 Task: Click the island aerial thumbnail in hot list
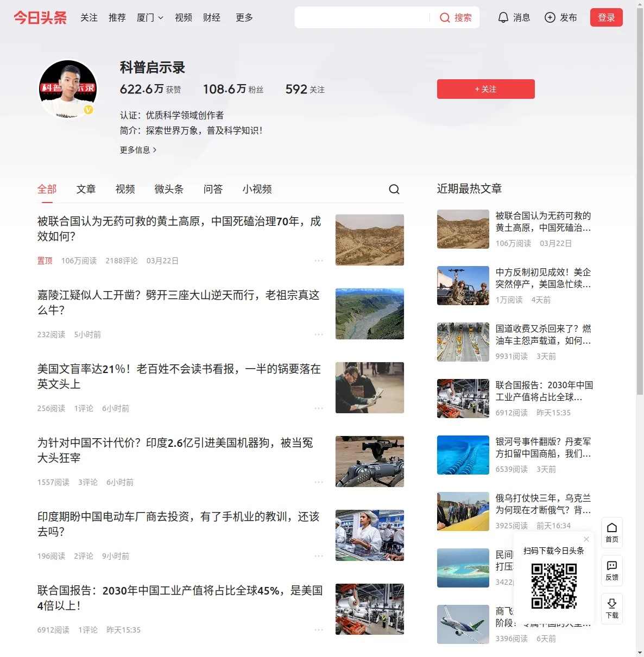click(463, 568)
